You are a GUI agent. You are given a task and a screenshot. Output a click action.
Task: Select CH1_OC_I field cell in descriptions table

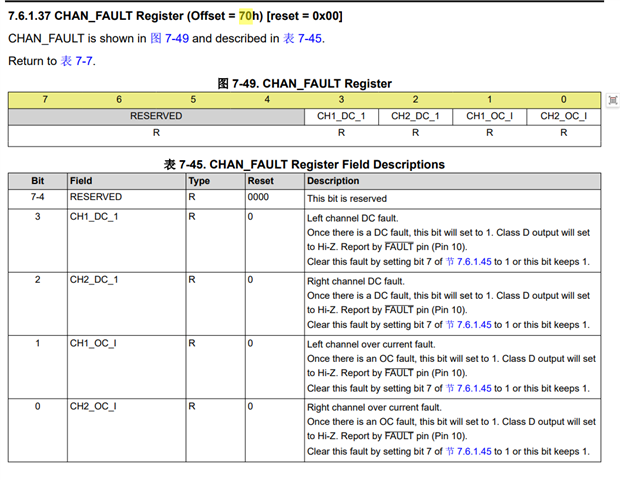(x=127, y=367)
